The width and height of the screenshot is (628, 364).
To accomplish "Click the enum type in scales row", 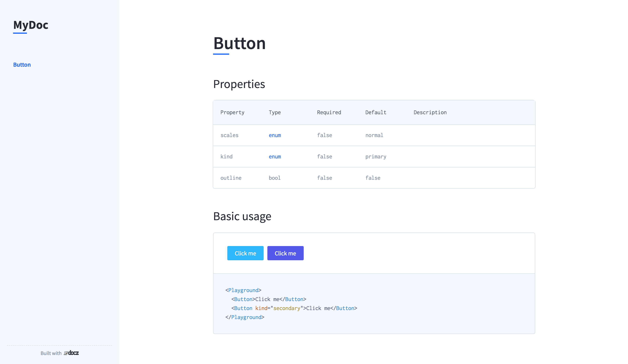I will (275, 135).
